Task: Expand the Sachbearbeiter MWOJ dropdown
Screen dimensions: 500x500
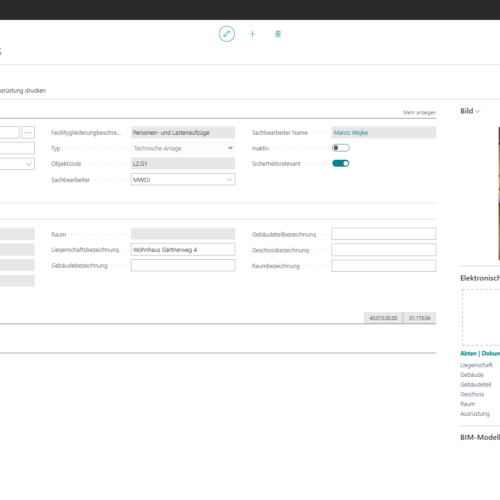Action: pyautogui.click(x=183, y=180)
